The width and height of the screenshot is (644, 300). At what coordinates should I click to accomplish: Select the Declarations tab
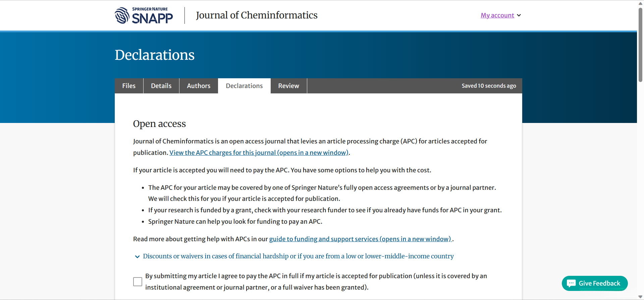244,86
